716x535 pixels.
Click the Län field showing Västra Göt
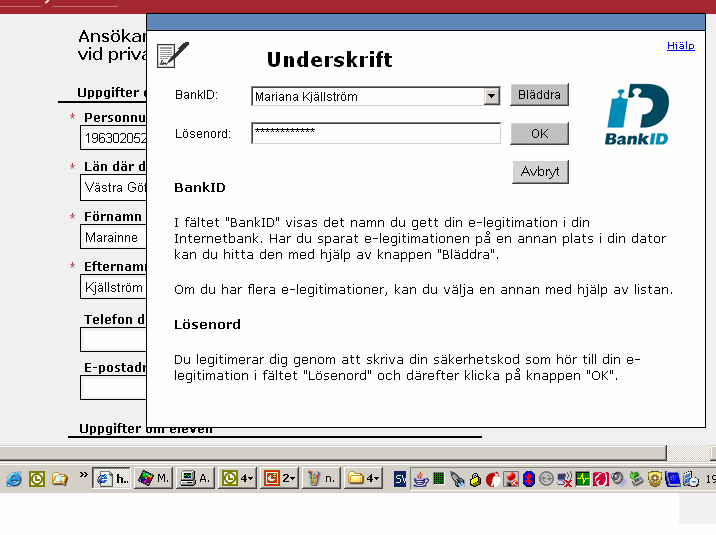click(113, 188)
